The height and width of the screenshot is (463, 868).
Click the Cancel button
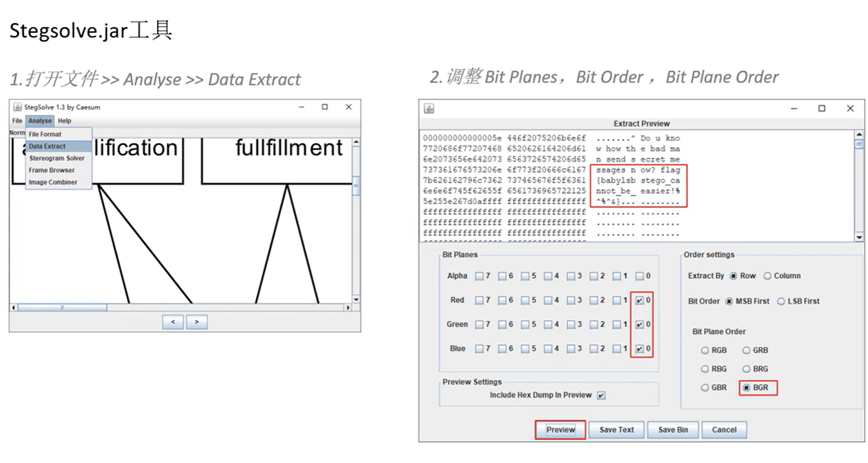tap(724, 429)
